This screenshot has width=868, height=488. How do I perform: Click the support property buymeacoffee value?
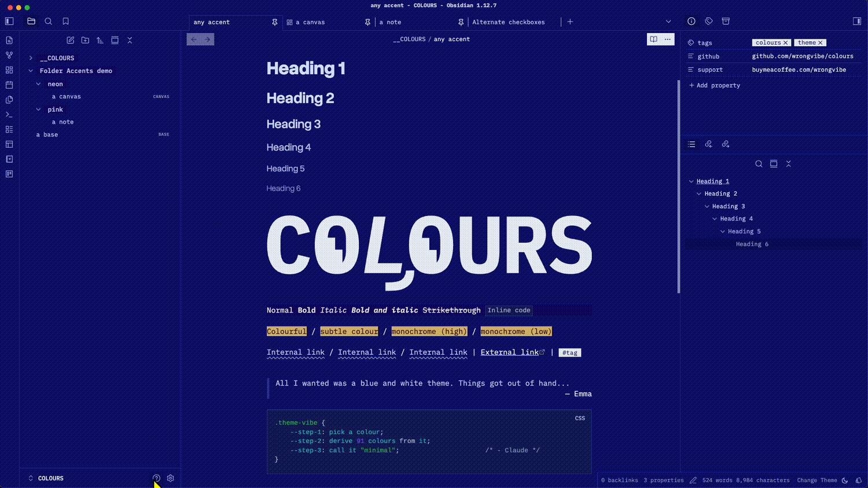(x=799, y=69)
